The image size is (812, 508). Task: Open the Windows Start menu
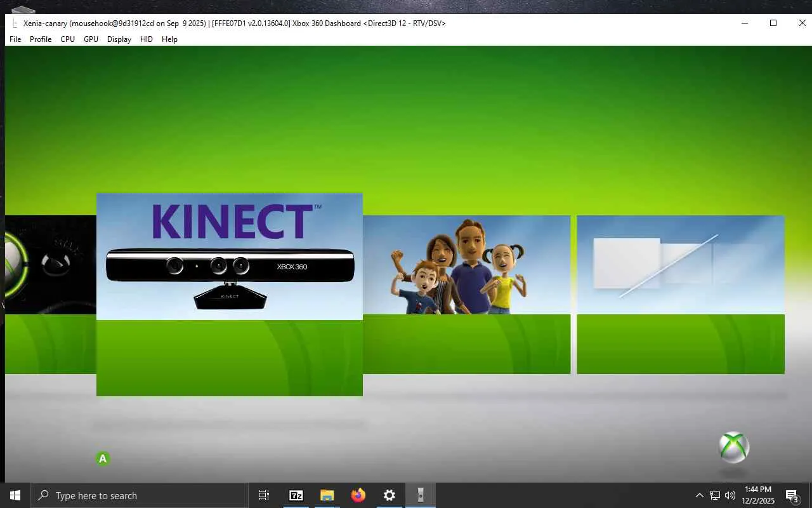tap(15, 495)
